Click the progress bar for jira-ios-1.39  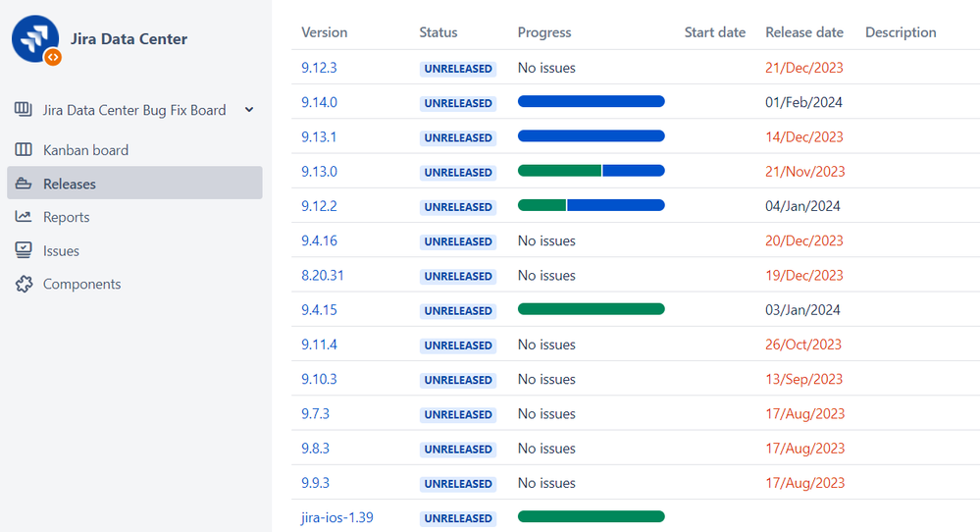click(591, 516)
